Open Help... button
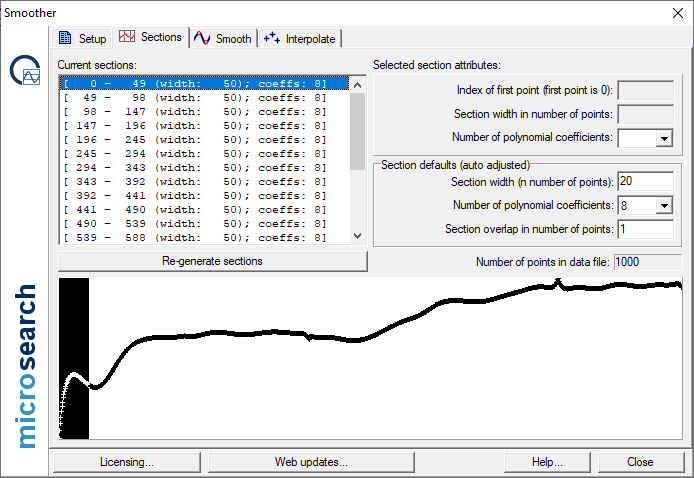This screenshot has width=694, height=478. pos(547,462)
